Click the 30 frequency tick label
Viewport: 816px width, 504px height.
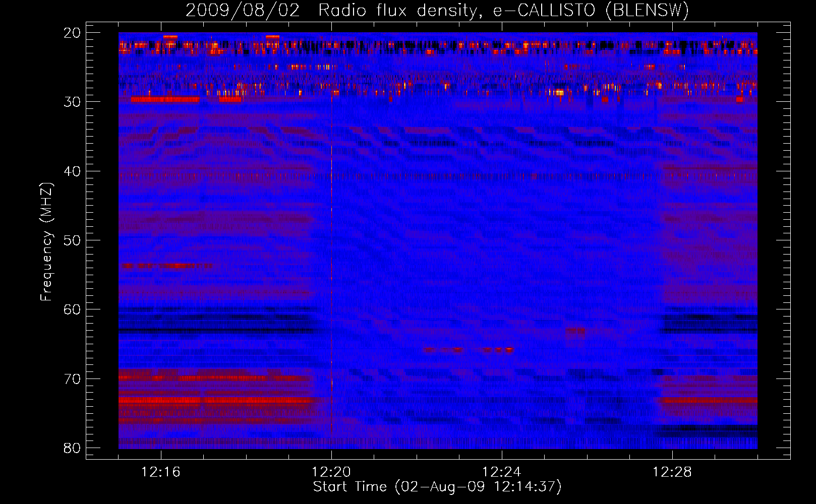tap(72, 102)
